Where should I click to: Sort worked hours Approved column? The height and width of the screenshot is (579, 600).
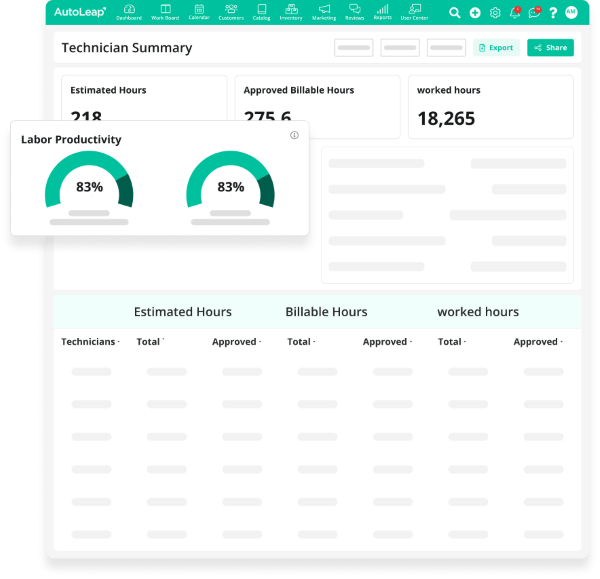click(538, 342)
